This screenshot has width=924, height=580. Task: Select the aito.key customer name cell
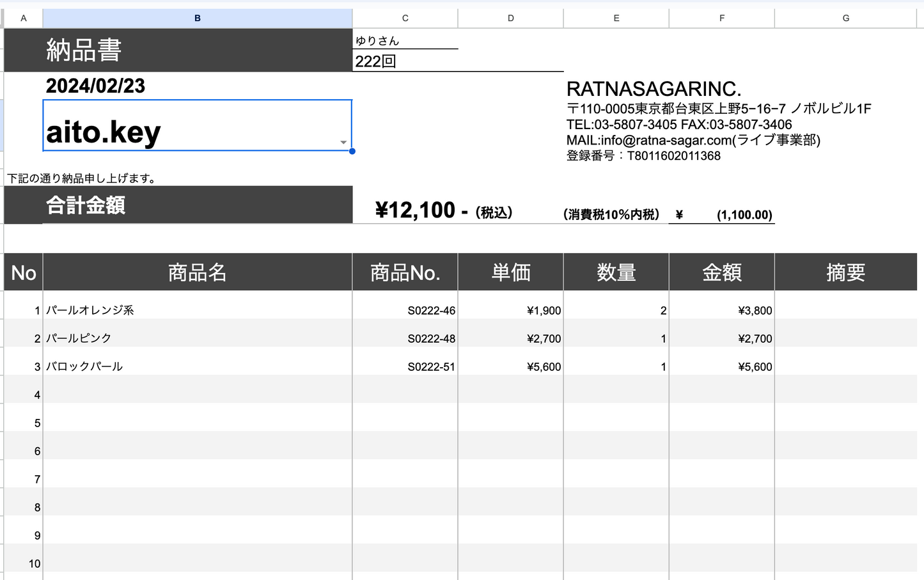198,125
